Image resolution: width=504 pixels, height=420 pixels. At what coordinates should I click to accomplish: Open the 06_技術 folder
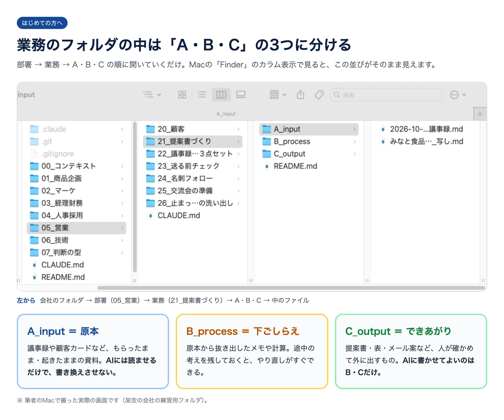tap(76, 240)
